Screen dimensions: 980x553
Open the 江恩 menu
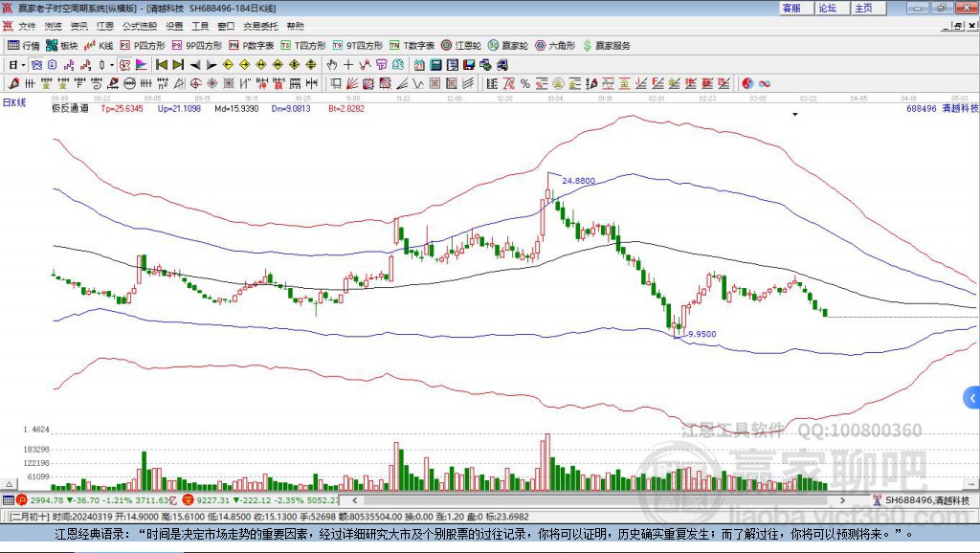(x=105, y=26)
